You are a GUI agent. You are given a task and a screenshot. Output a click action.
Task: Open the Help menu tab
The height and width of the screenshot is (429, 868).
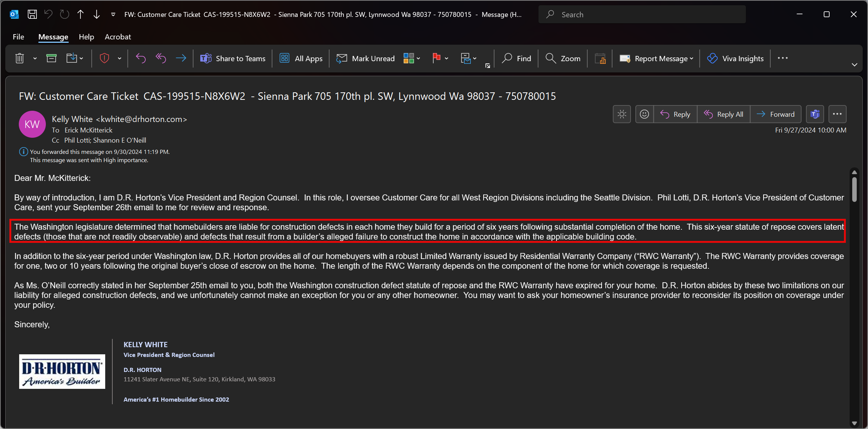pyautogui.click(x=86, y=36)
